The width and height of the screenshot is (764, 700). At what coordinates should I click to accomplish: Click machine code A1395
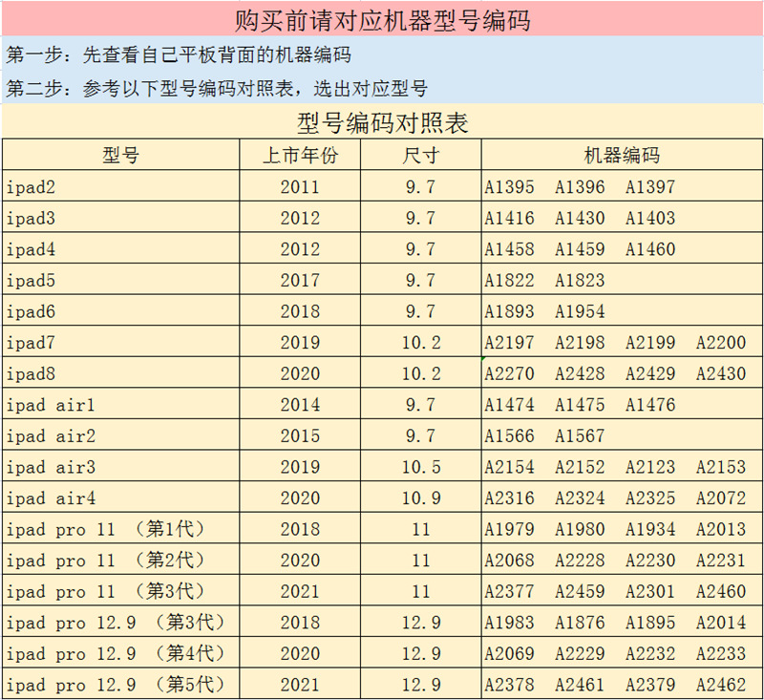tap(509, 187)
